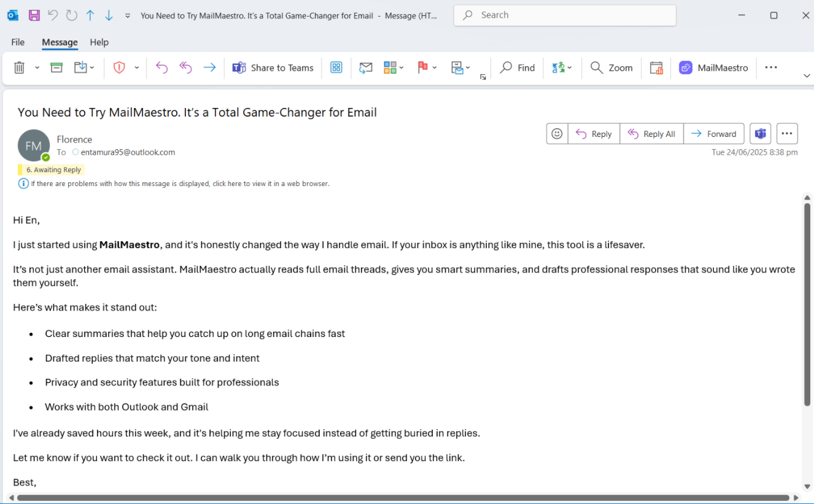The image size is (814, 504).
Task: Click the bold word MailMaestro in body
Action: (x=130, y=245)
